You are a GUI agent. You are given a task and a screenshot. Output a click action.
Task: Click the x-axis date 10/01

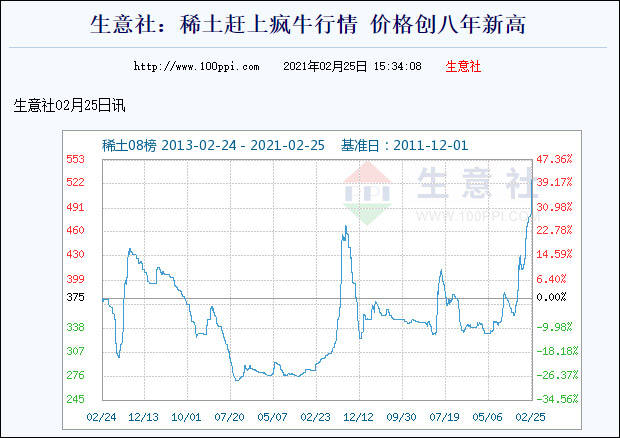coord(186,417)
